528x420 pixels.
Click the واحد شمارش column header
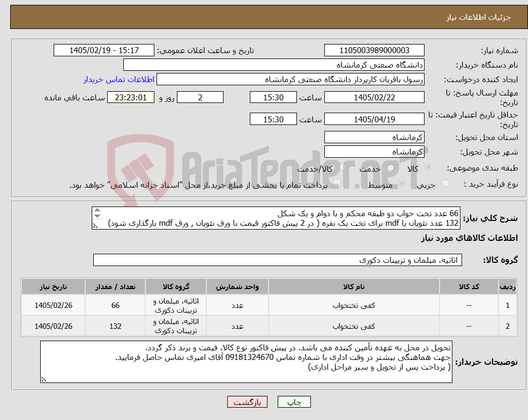[x=237, y=286]
